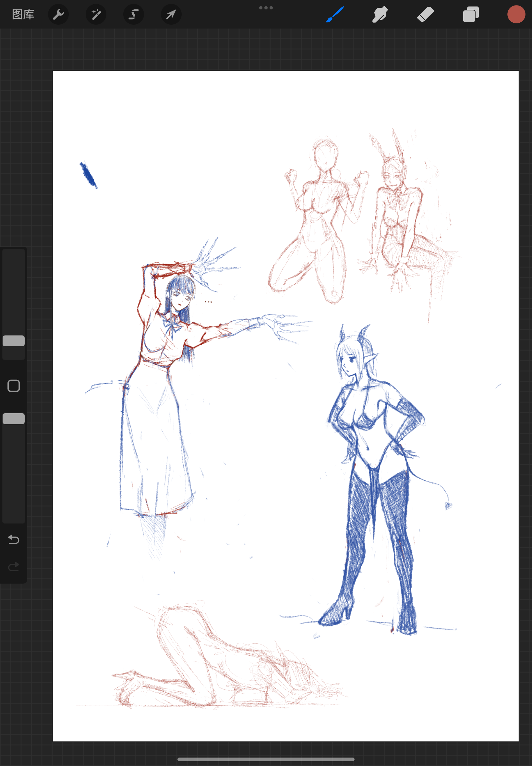
Task: Toggle the square Modify button
Action: [14, 386]
